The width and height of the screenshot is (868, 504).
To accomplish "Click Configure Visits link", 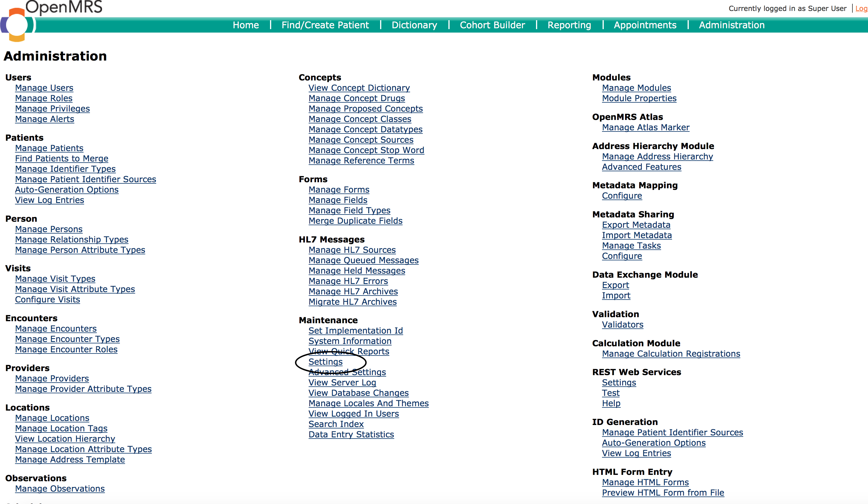I will (48, 300).
